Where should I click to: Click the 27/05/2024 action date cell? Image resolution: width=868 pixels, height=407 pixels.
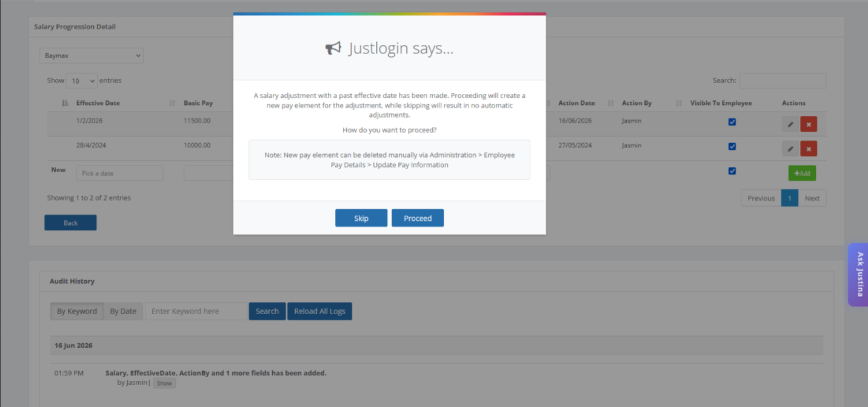click(x=575, y=146)
